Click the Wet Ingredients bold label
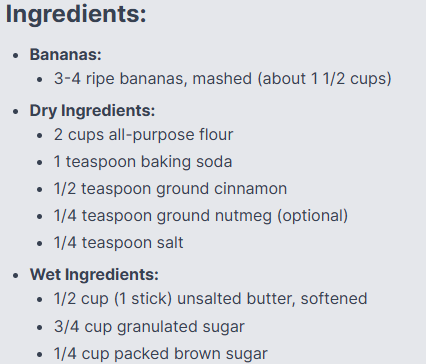Viewport: 426px width, 364px height. pos(94,275)
